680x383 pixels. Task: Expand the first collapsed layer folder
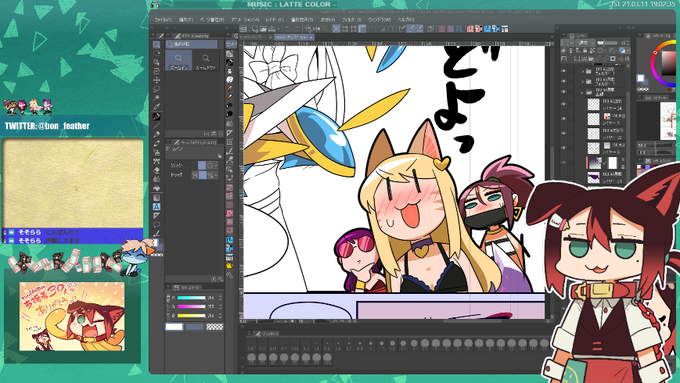pyautogui.click(x=582, y=71)
